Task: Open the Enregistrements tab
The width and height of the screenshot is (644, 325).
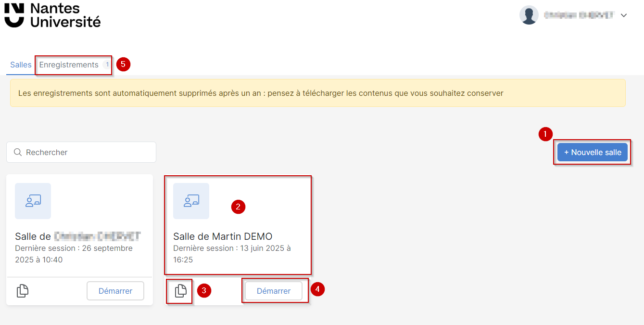Action: [x=69, y=65]
